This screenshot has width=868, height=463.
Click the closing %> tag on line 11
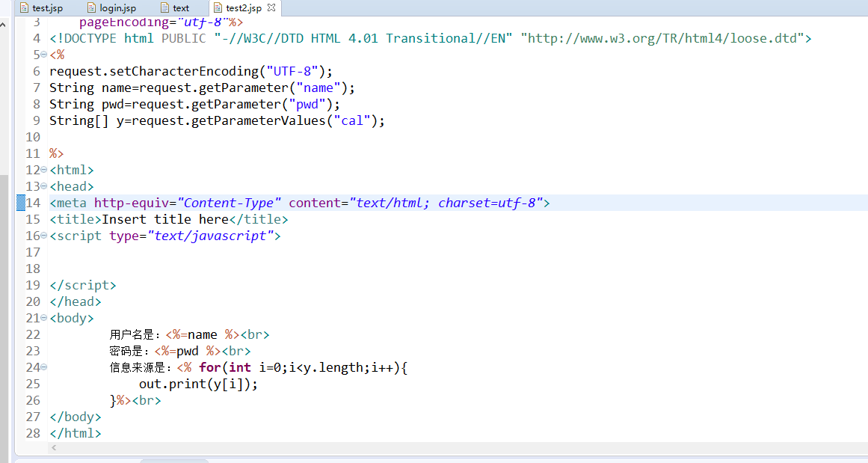[x=57, y=153]
